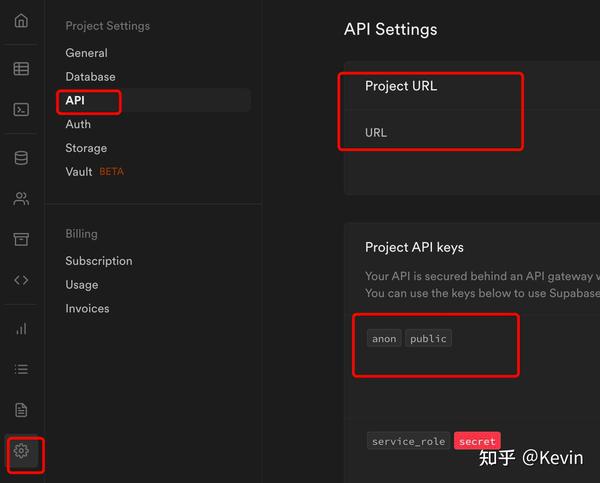Image resolution: width=600 pixels, height=483 pixels.
Task: Open Invoices under Billing
Action: [x=87, y=309]
